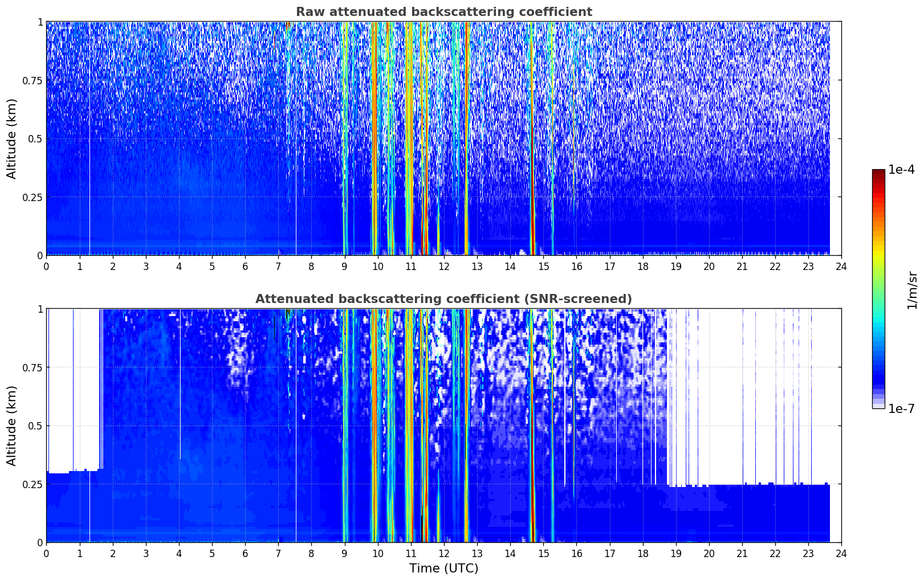The image size is (924, 581).
Task: Click the hour 15 tick on bottom axis
Action: tap(543, 554)
